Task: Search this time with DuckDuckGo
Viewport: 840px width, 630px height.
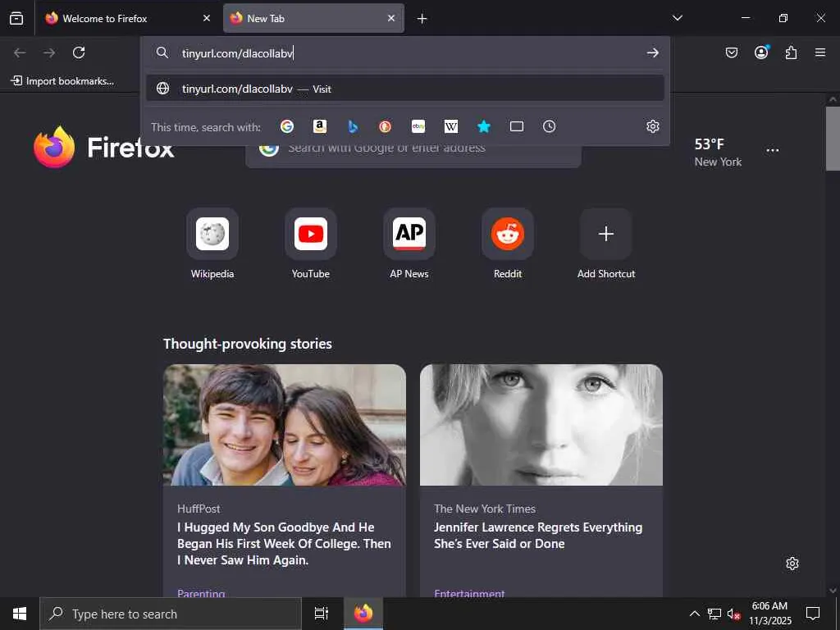Action: [x=386, y=126]
